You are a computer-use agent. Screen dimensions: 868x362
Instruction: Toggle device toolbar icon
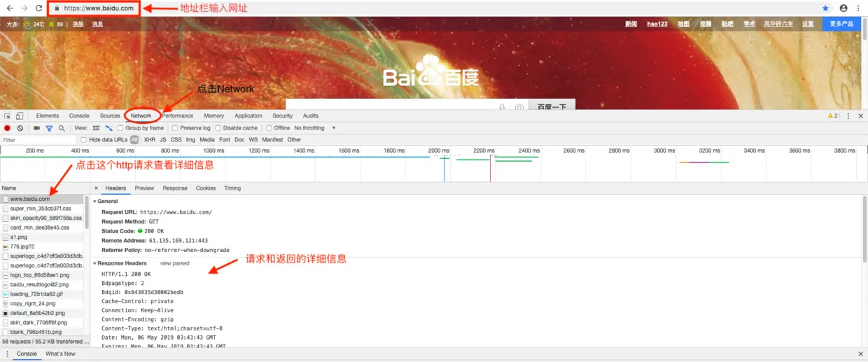pos(20,116)
